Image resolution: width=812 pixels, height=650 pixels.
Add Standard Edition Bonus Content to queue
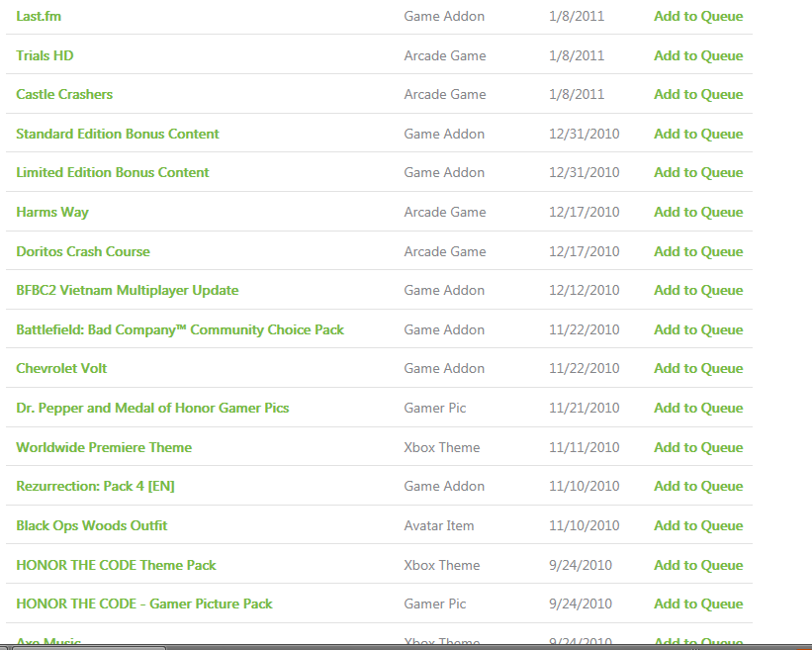tap(698, 134)
